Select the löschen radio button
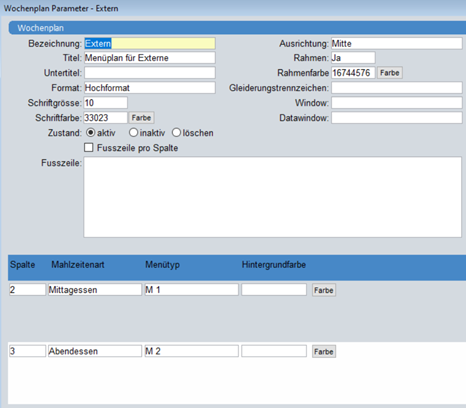Image resolution: width=466 pixels, height=408 pixels. point(176,133)
